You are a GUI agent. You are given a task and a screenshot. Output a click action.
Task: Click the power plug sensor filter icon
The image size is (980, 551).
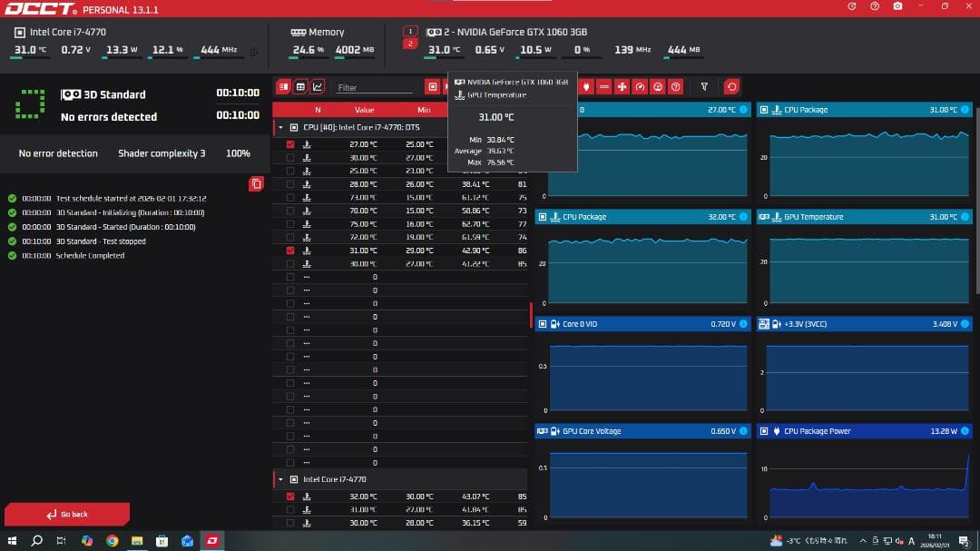coord(586,87)
